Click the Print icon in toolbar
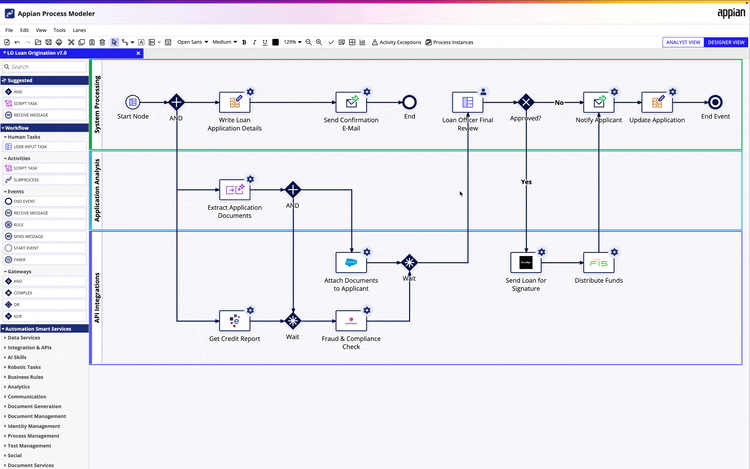The image size is (750, 469). [59, 42]
